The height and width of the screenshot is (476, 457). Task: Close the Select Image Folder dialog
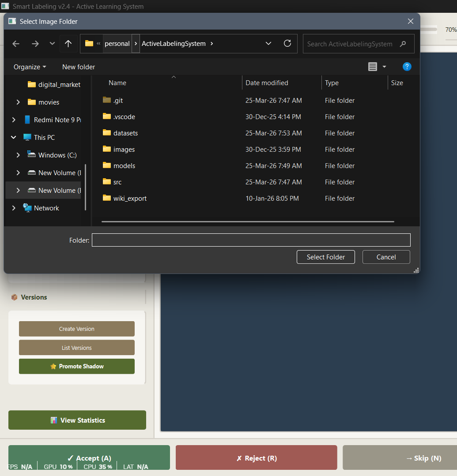[x=411, y=21]
